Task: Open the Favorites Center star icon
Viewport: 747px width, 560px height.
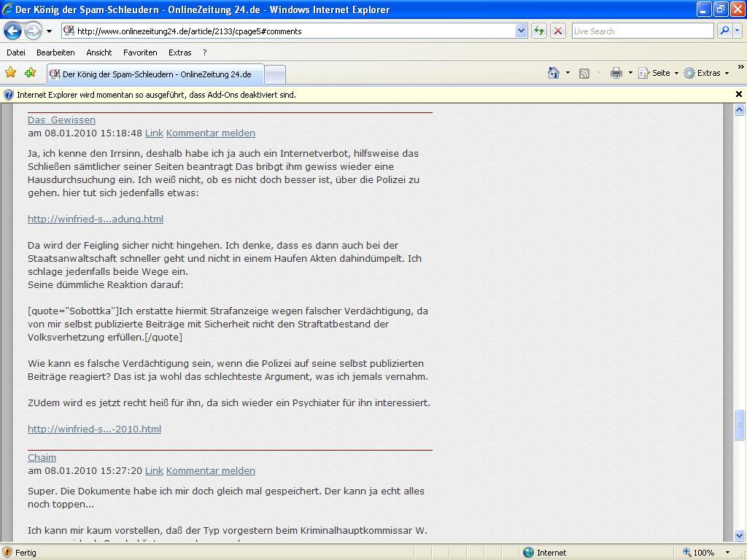Action: click(x=10, y=72)
